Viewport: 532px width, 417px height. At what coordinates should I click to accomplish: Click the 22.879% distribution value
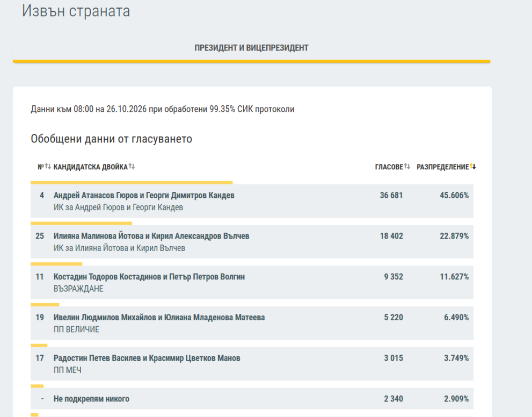[454, 236]
